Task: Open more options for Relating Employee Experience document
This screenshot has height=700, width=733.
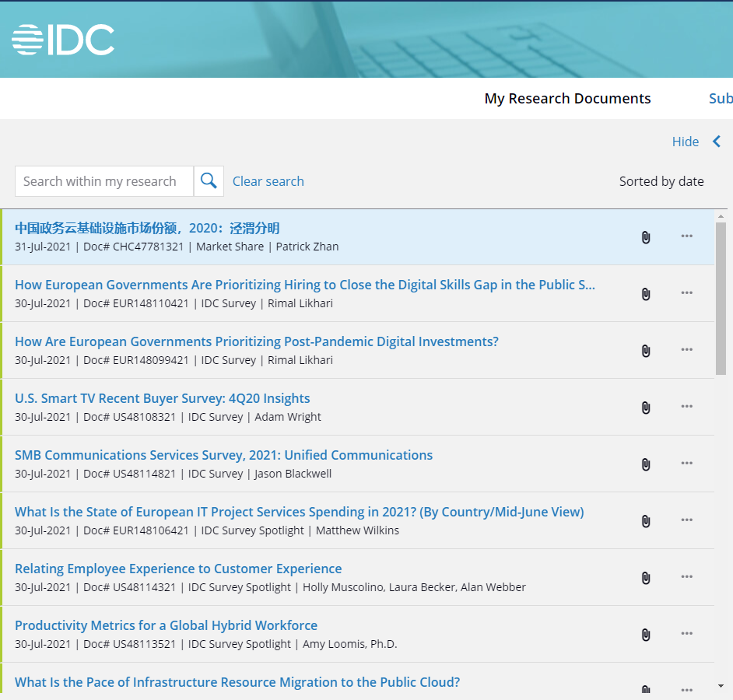Action: pyautogui.click(x=687, y=576)
